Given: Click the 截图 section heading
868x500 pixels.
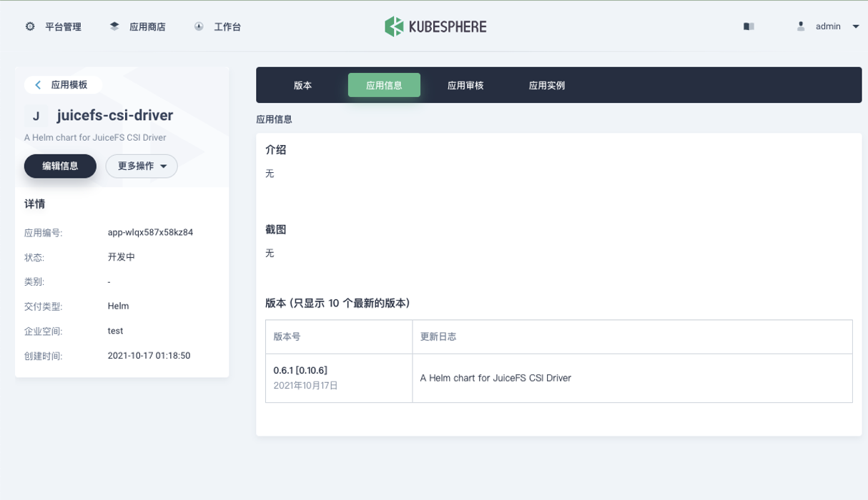Looking at the screenshot, I should pos(276,230).
